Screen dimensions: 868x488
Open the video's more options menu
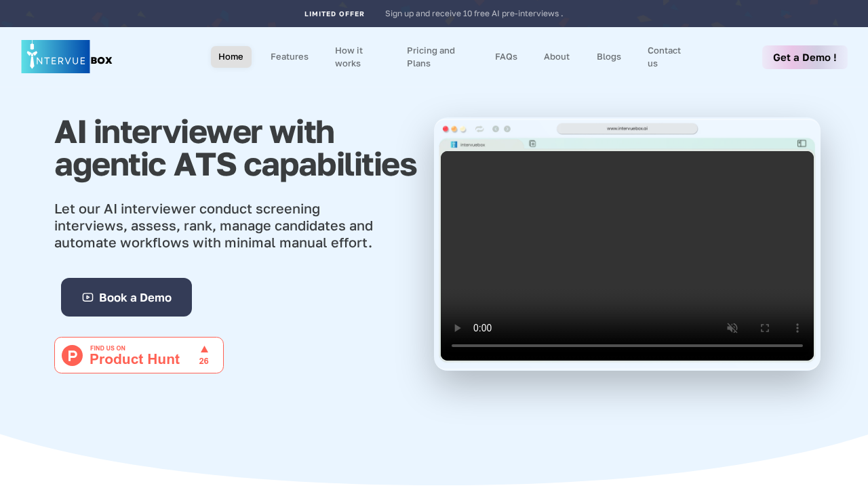pyautogui.click(x=797, y=328)
